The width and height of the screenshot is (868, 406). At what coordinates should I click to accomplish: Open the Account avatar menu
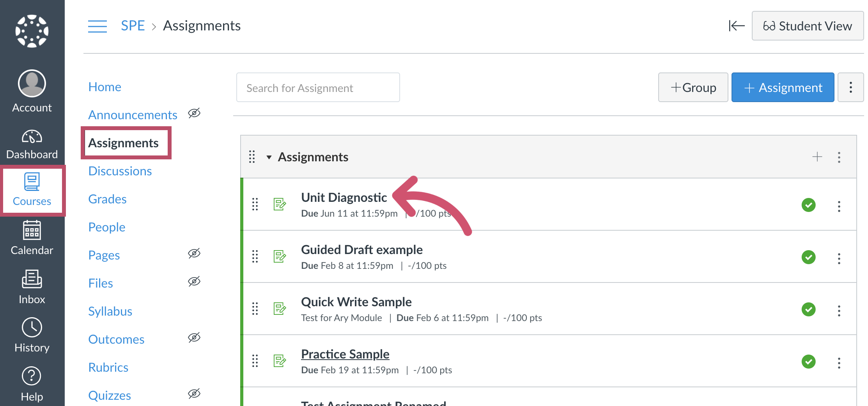coord(32,91)
